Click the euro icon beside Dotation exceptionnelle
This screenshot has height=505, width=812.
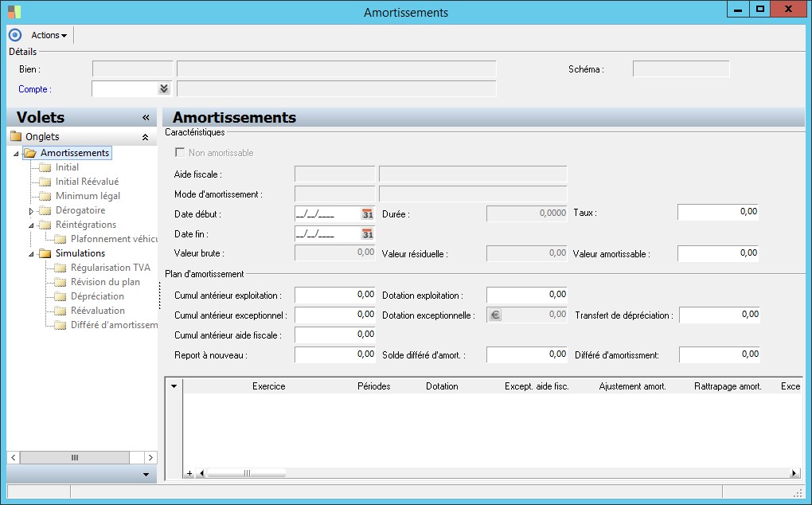[494, 315]
